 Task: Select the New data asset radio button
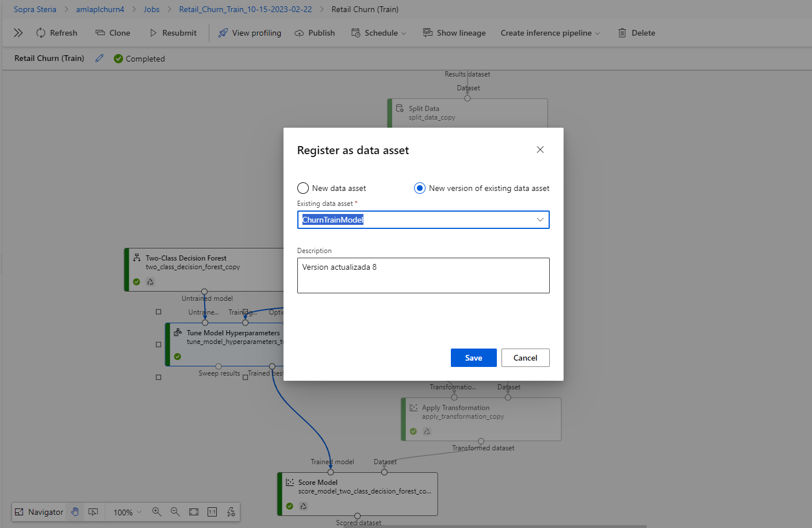(303, 188)
